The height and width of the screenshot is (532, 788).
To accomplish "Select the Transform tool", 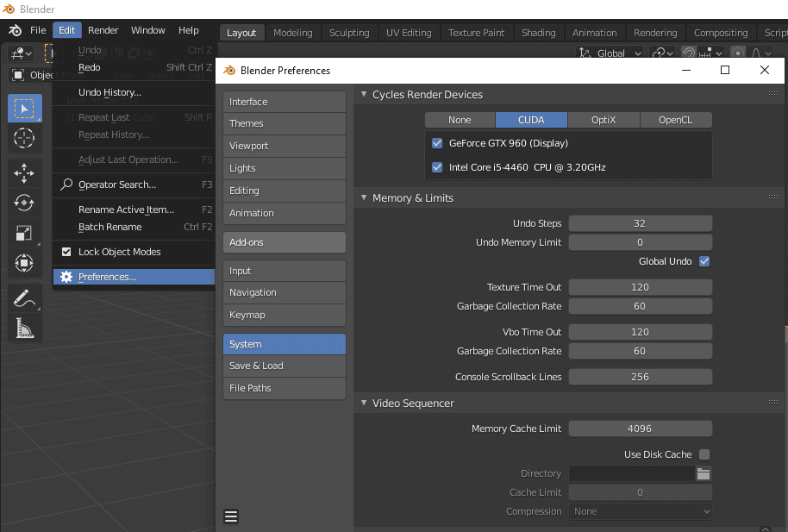I will 24,264.
